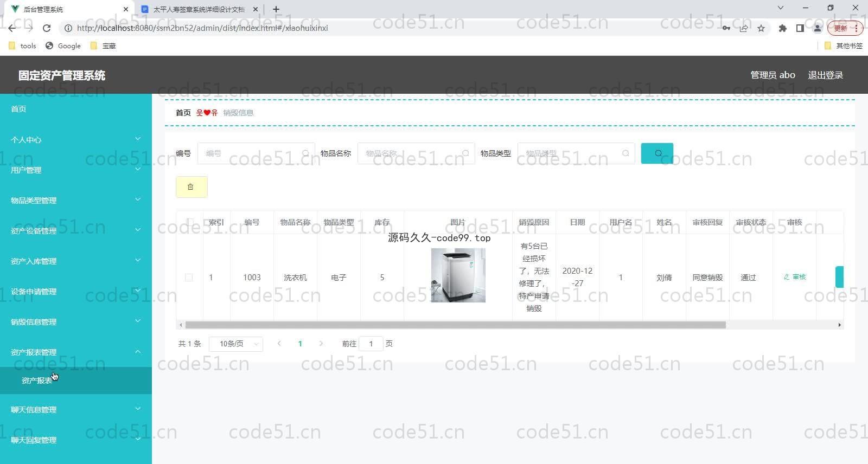Expand the 销毁信息管理 menu
The image size is (868, 464).
76,322
